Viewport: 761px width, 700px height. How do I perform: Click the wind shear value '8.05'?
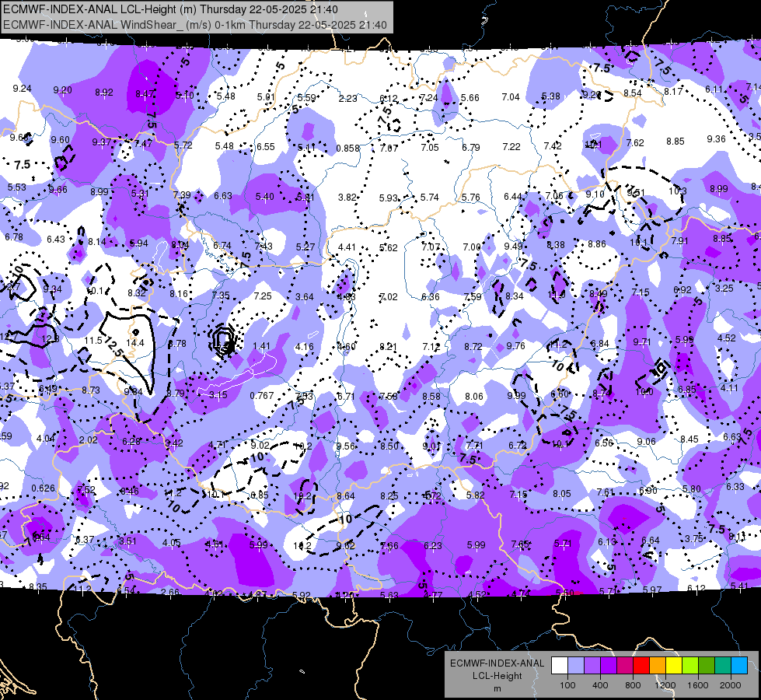tap(561, 494)
